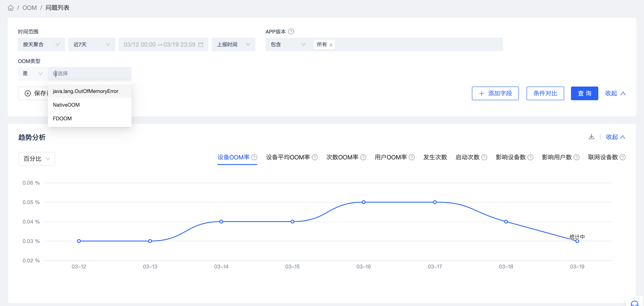This screenshot has width=644, height=306.
Task: Open the 包含 condition dropdown
Action: pyautogui.click(x=288, y=44)
